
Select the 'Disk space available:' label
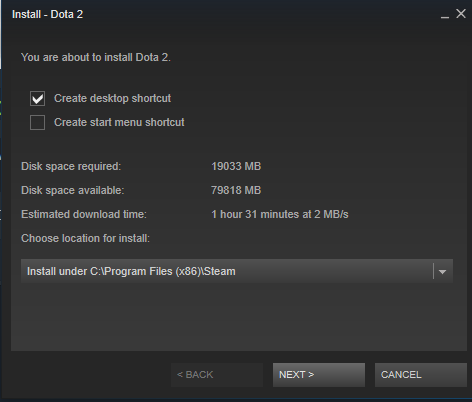click(73, 190)
